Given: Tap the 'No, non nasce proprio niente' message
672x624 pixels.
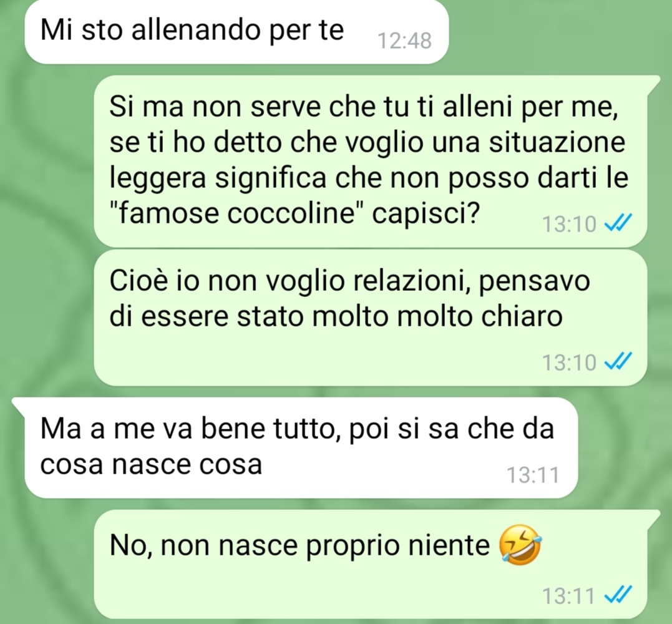Looking at the screenshot, I should click(371, 564).
